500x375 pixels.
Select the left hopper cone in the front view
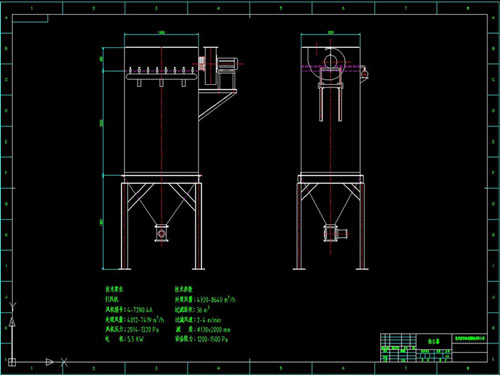point(162,204)
